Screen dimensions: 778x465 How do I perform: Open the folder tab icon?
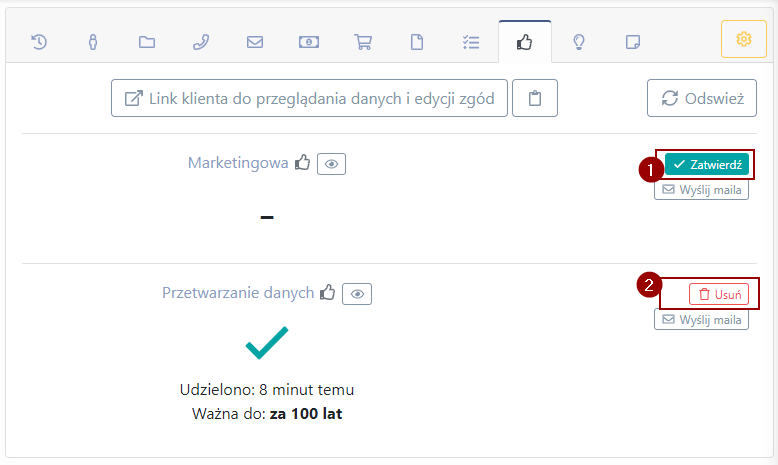pos(147,42)
